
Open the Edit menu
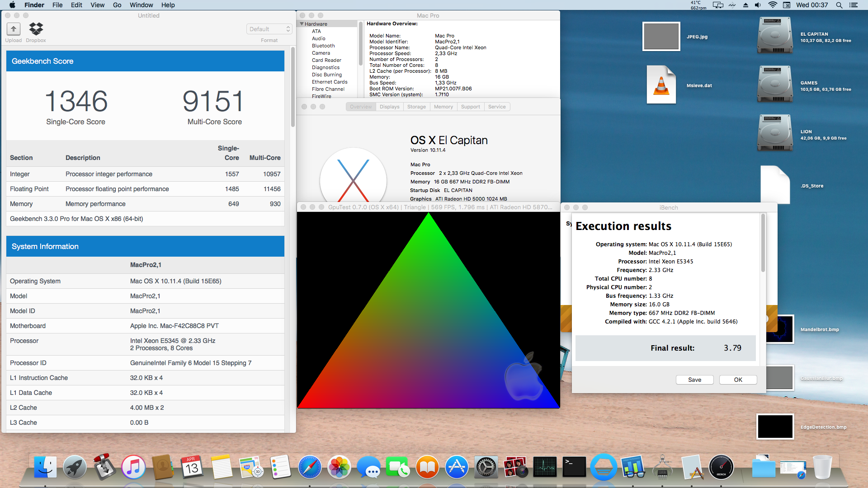pos(76,5)
